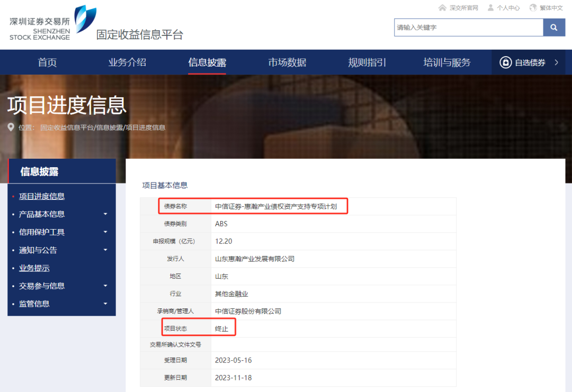Click the 监管信息 sidebar link
This screenshot has width=572, height=392.
pyautogui.click(x=34, y=304)
